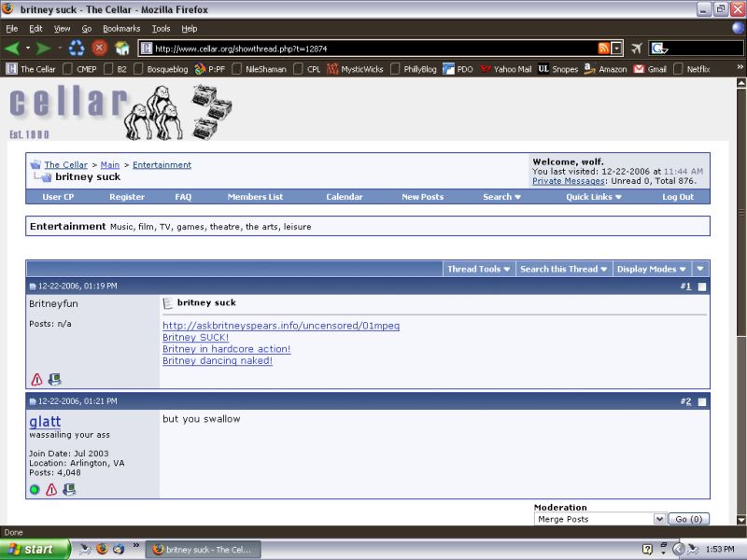
Task: Report glatt's post with the warning icon
Action: click(x=51, y=489)
